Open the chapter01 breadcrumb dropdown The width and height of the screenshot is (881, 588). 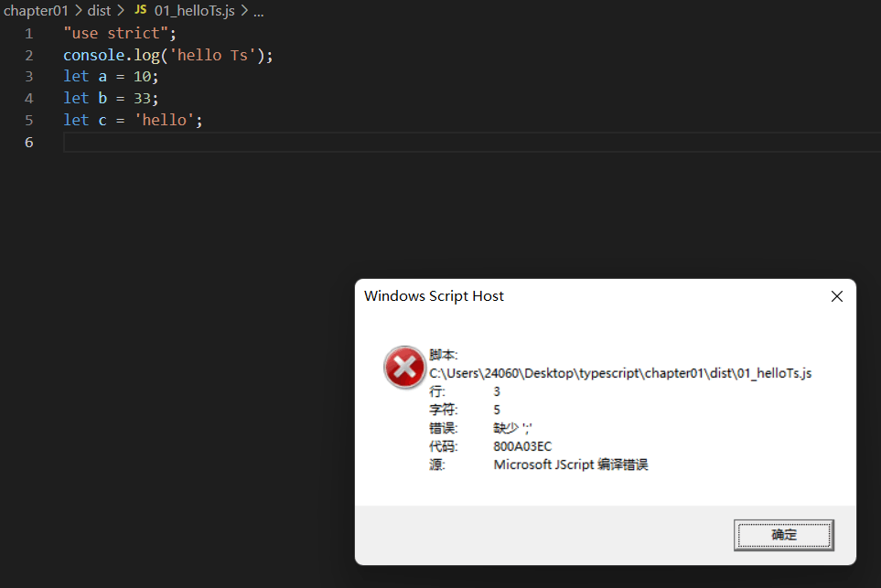pyautogui.click(x=37, y=11)
